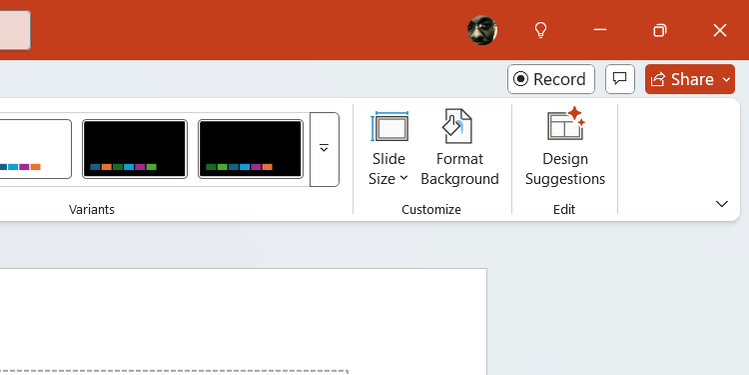Image resolution: width=749 pixels, height=375 pixels.
Task: Click the Customize group label
Action: click(x=431, y=209)
